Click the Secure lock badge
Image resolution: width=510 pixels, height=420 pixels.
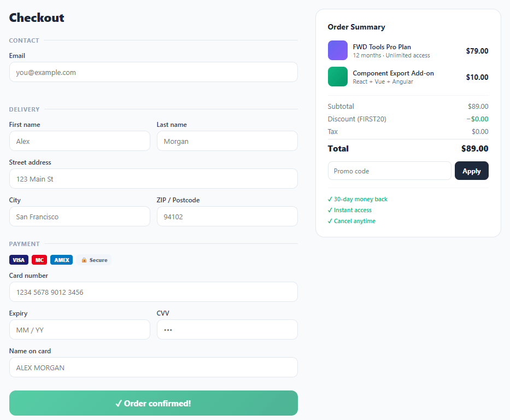(x=94, y=260)
